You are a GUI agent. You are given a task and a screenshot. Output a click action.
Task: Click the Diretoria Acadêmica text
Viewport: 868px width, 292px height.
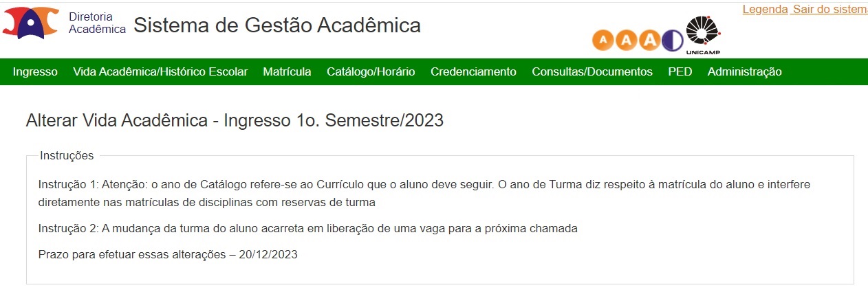[x=97, y=23]
